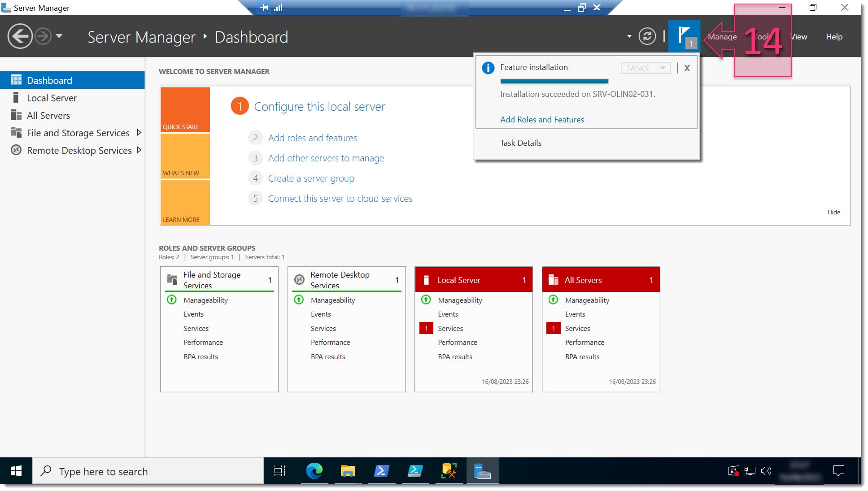This screenshot has width=868, height=491.
Task: Hide the welcome tile
Action: (x=834, y=212)
